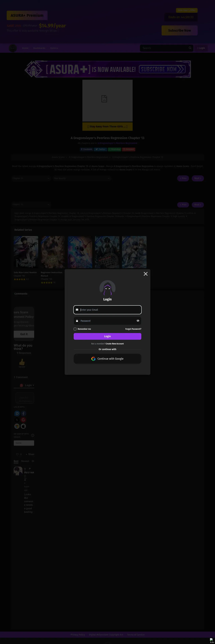This screenshot has height=644, width=215.
Task: Click the flag icon on Adiyar's comment
Action: [x=30, y=469]
